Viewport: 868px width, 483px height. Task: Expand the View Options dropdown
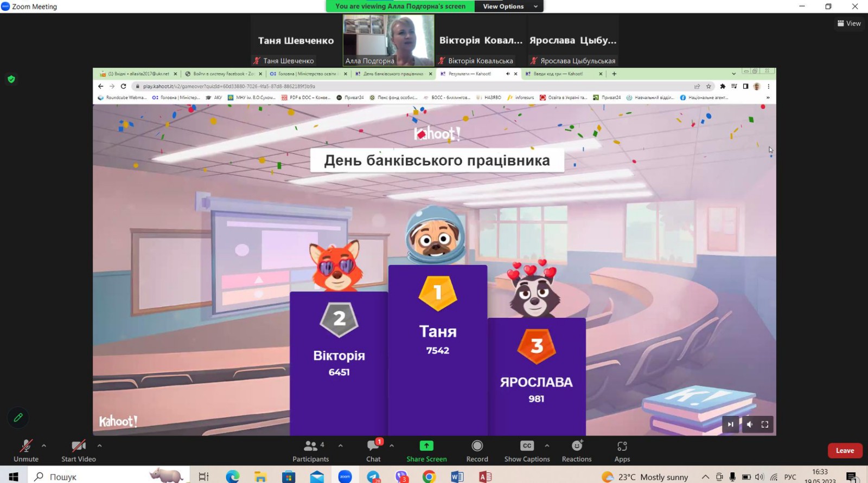[x=508, y=7]
